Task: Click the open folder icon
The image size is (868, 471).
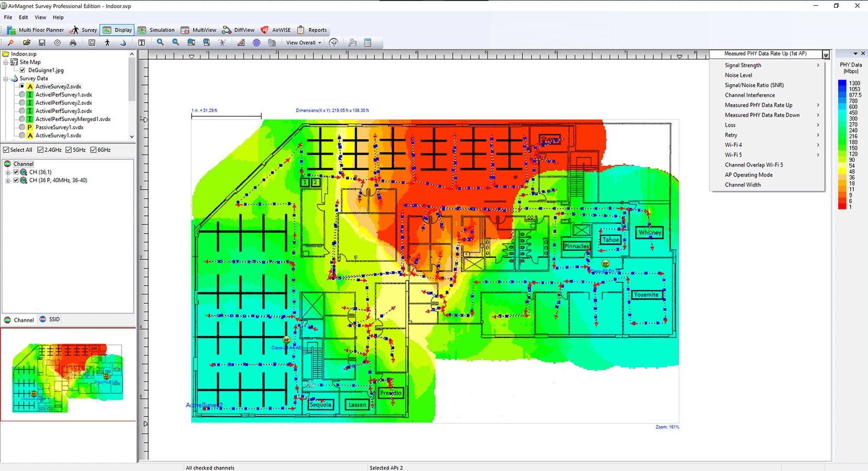Action: click(27, 43)
